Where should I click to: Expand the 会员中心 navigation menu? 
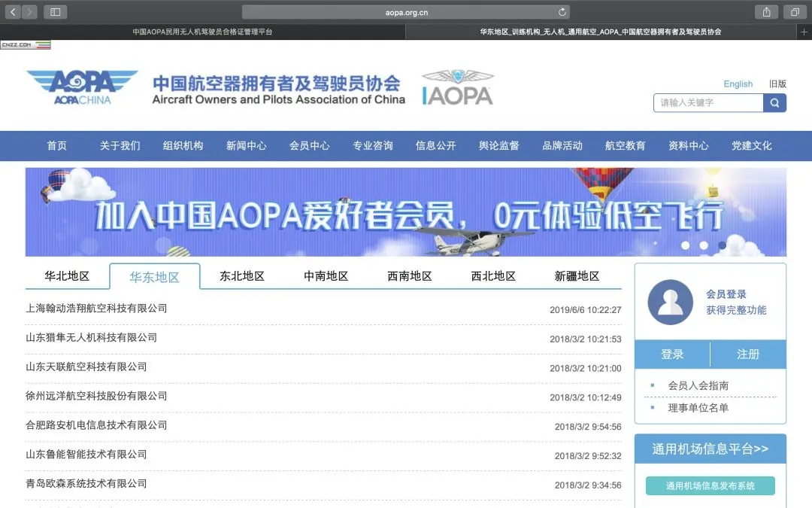tap(309, 146)
